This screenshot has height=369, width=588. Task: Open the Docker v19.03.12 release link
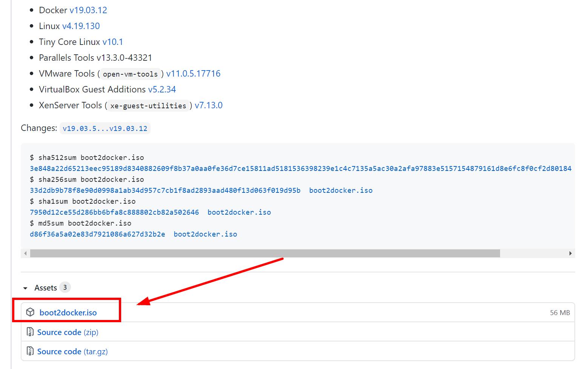tap(89, 10)
